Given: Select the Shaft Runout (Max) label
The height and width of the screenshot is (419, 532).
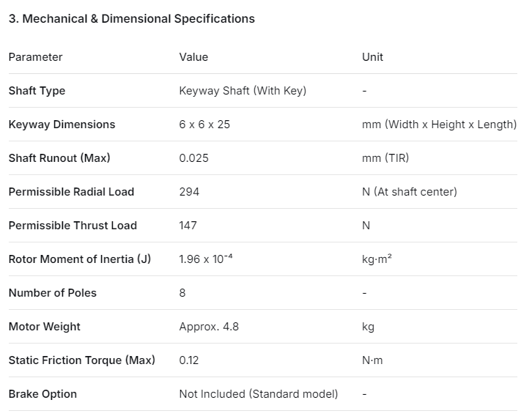Looking at the screenshot, I should point(59,158).
